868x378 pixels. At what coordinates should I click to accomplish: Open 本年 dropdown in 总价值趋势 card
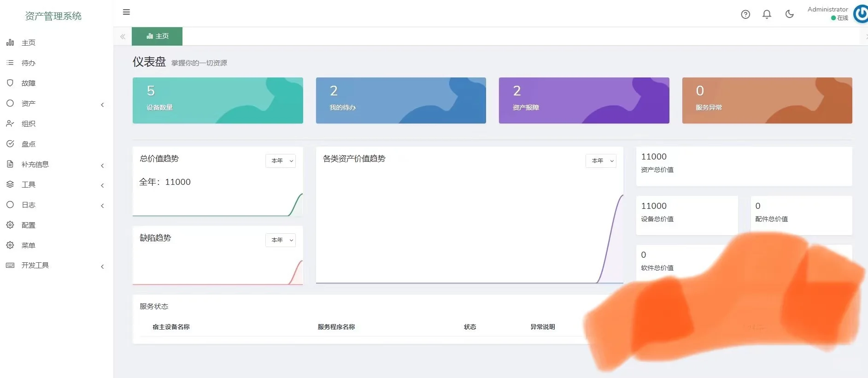click(x=281, y=161)
